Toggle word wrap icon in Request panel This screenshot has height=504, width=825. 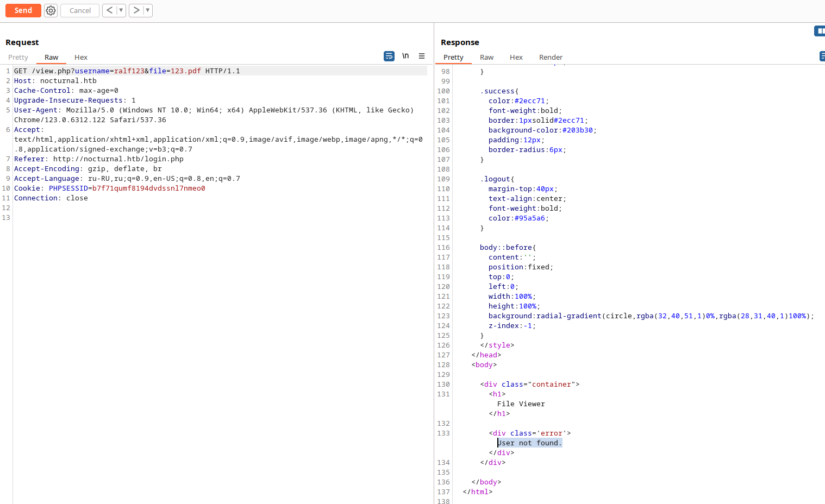coord(389,56)
